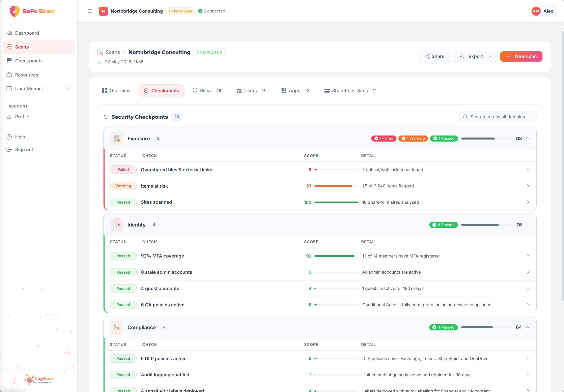Click the Exposure overall score progress bar
The image size is (564, 392).
486,139
